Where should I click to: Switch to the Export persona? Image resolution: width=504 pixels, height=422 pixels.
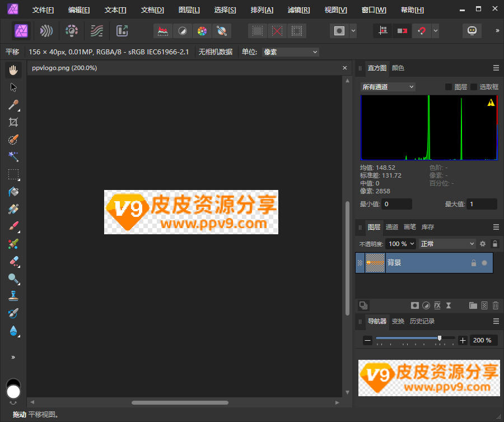(x=122, y=31)
